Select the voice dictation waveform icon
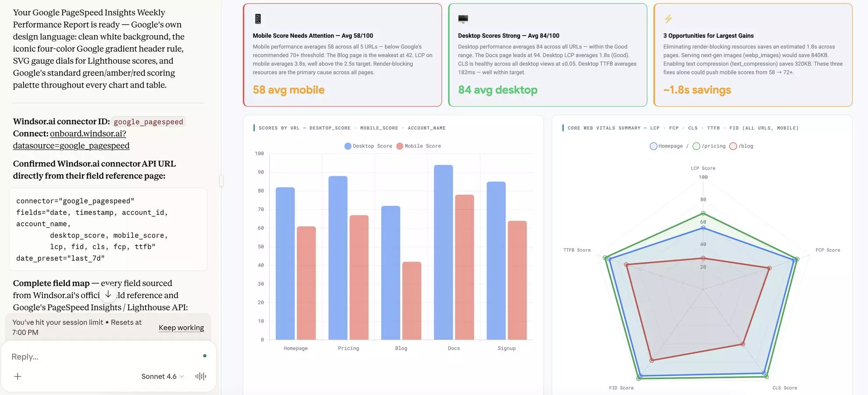 click(x=200, y=376)
